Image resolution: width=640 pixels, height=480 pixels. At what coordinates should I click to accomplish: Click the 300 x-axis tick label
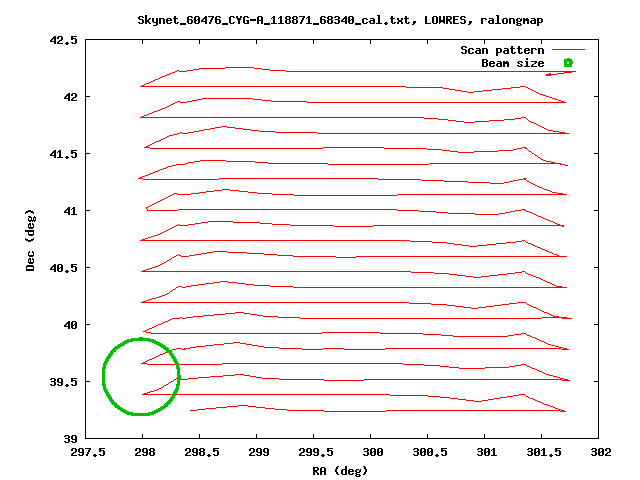point(373,452)
